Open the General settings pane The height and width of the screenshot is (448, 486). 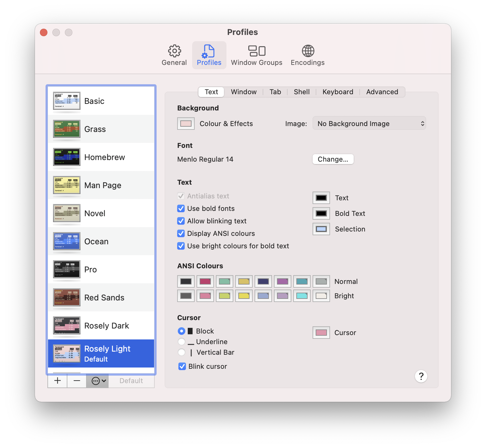174,55
